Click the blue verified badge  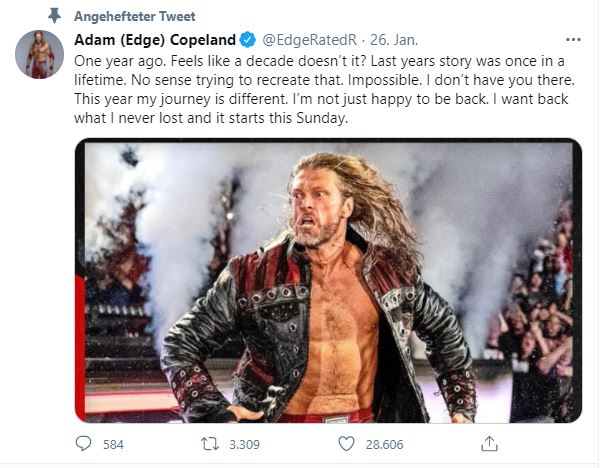point(249,39)
